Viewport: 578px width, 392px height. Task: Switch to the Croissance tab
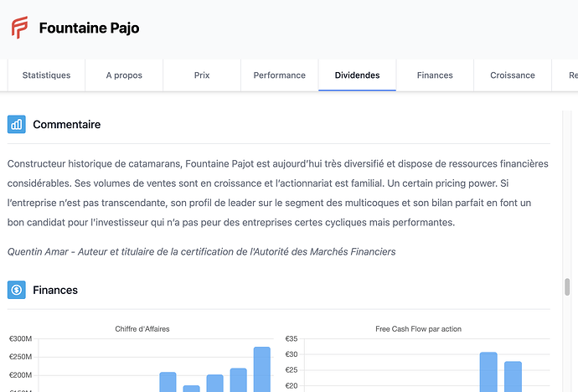pos(513,75)
